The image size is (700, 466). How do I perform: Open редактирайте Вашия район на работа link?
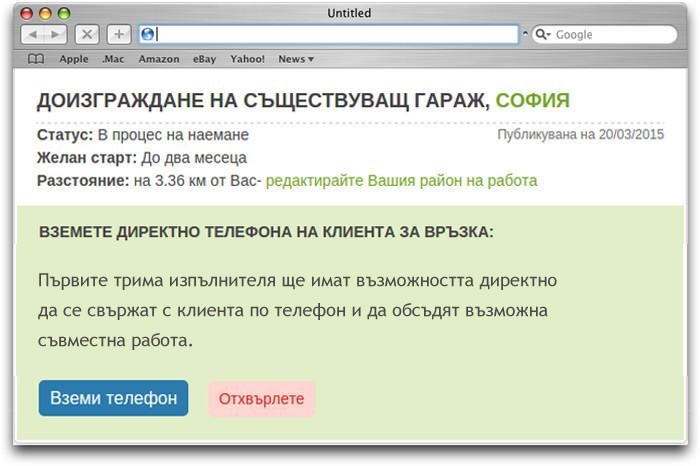click(401, 181)
